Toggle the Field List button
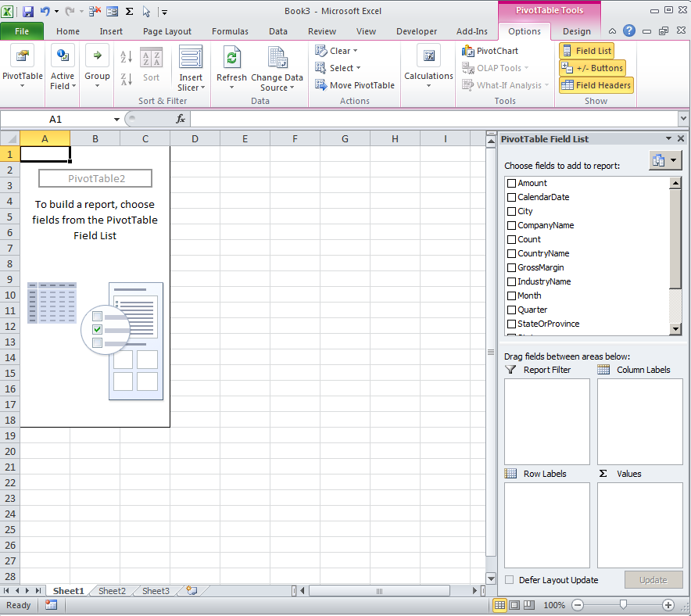Screen dimensions: 691x616 coord(587,51)
